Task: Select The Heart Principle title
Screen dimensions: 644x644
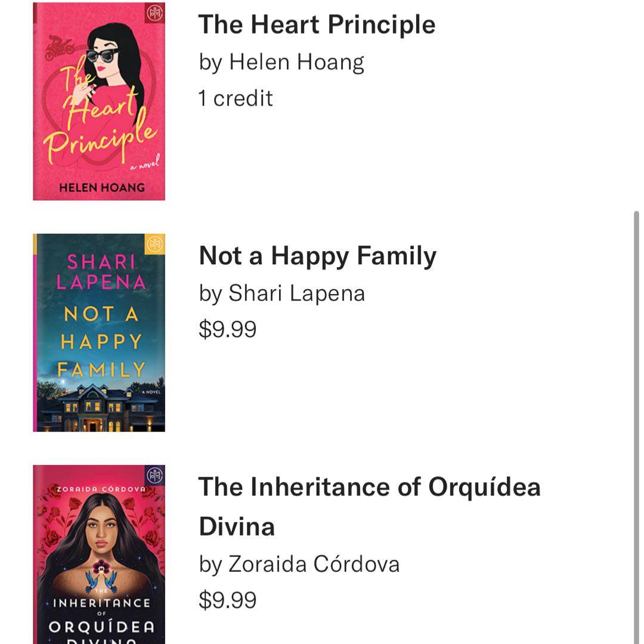Action: point(317,24)
